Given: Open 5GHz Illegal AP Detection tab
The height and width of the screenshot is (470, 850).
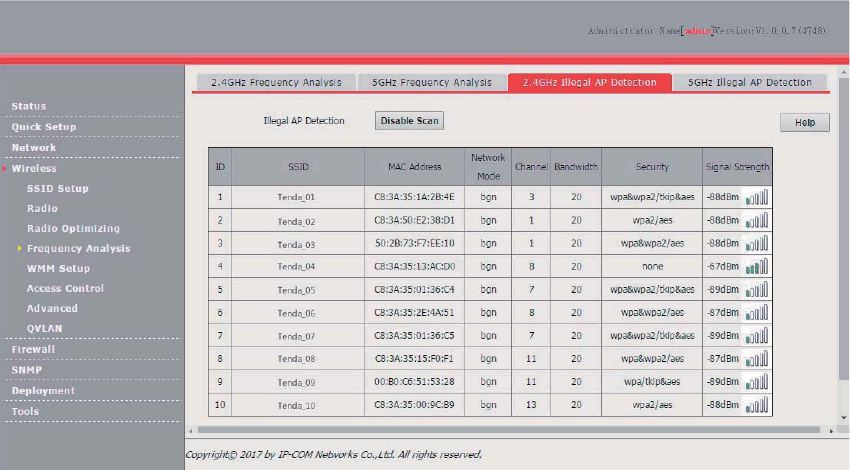Looking at the screenshot, I should click(x=750, y=82).
